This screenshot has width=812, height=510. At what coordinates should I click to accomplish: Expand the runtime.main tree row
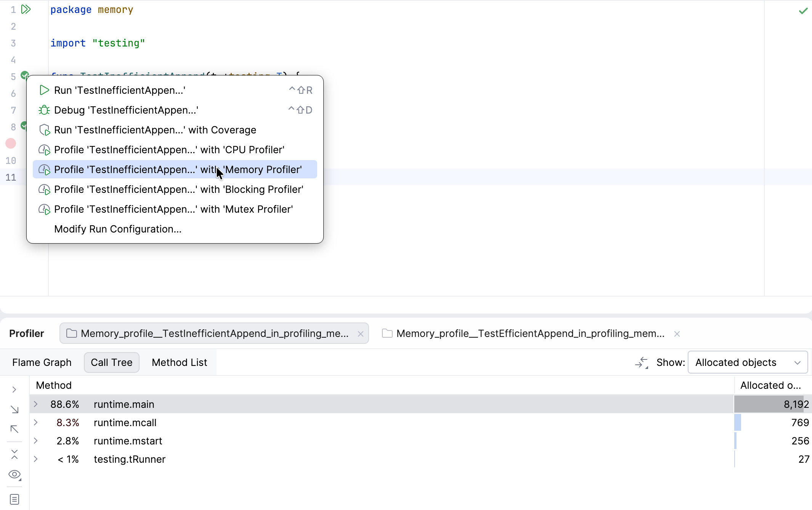click(x=36, y=404)
